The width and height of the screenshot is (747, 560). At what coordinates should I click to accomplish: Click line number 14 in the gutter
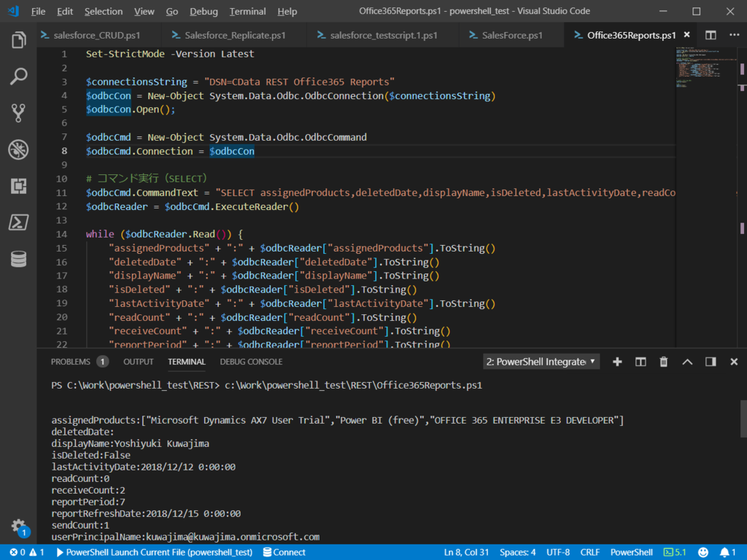tap(62, 234)
